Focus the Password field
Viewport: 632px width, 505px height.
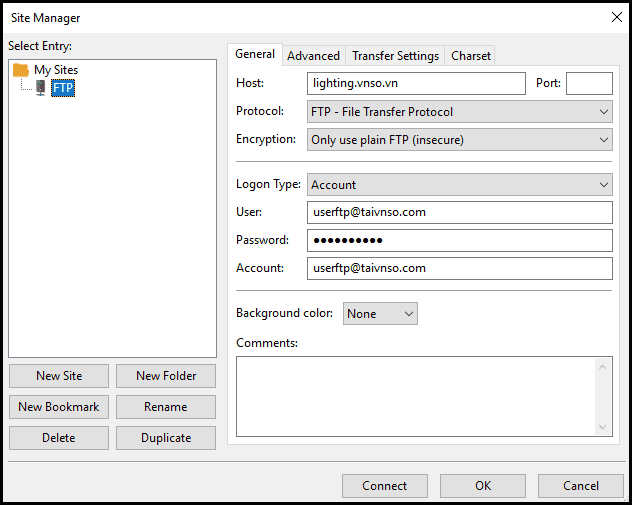pyautogui.click(x=460, y=241)
